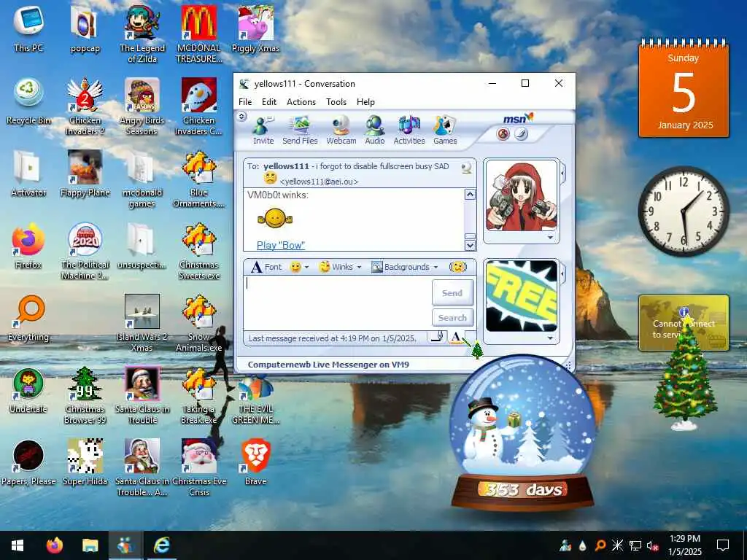Open contact's display picture options arrow

pyautogui.click(x=550, y=237)
